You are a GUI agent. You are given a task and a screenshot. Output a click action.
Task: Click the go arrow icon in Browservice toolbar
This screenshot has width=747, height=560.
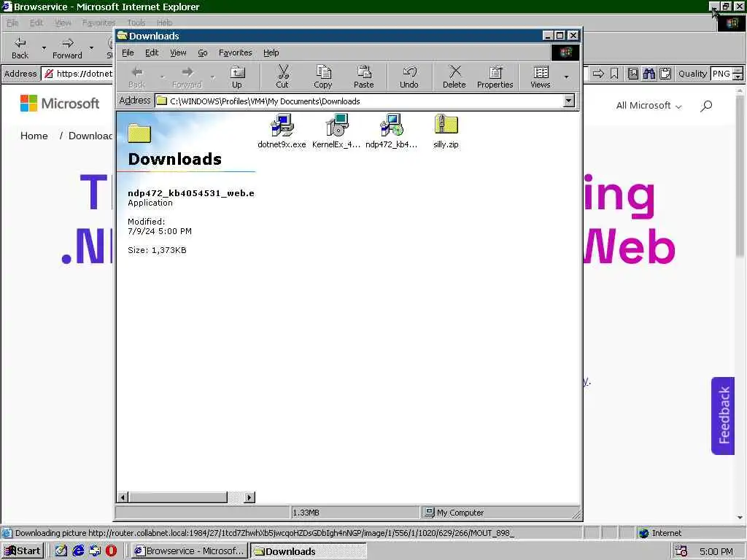[598, 74]
